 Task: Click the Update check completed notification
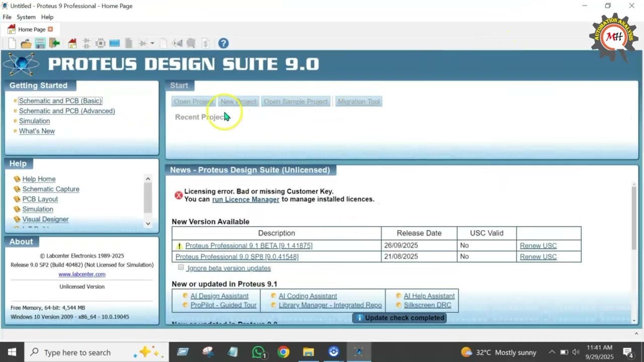coord(399,318)
